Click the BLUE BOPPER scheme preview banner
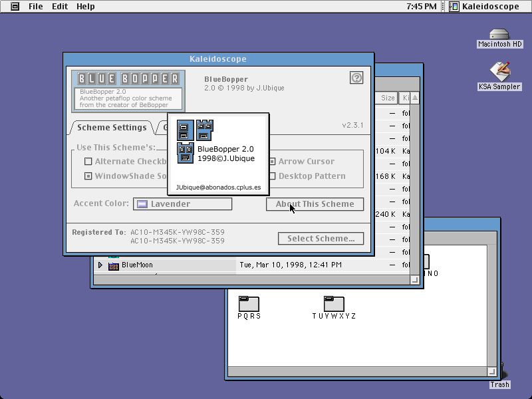The height and width of the screenshot is (399, 532). click(x=128, y=91)
